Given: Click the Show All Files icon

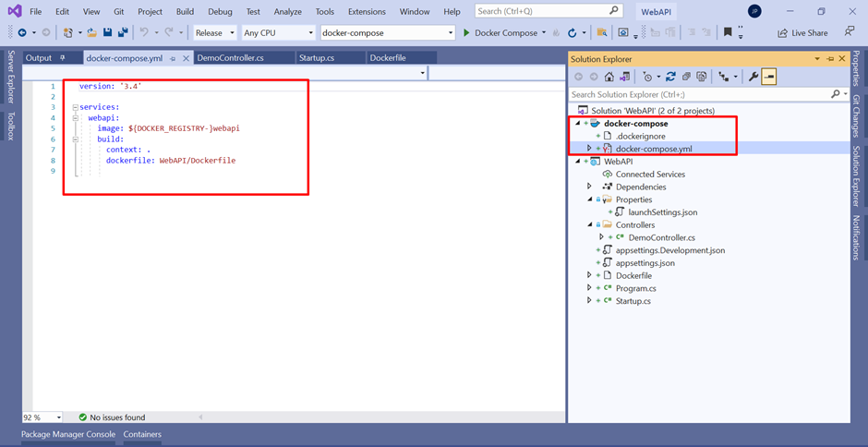Looking at the screenshot, I should (x=702, y=77).
